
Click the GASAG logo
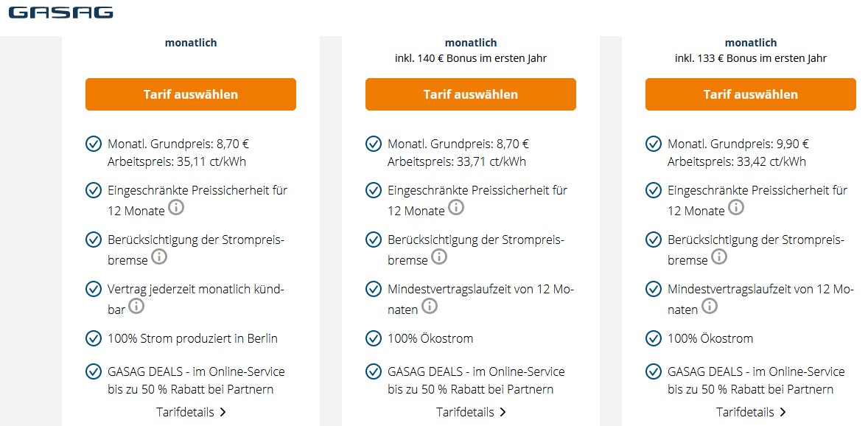tap(61, 13)
